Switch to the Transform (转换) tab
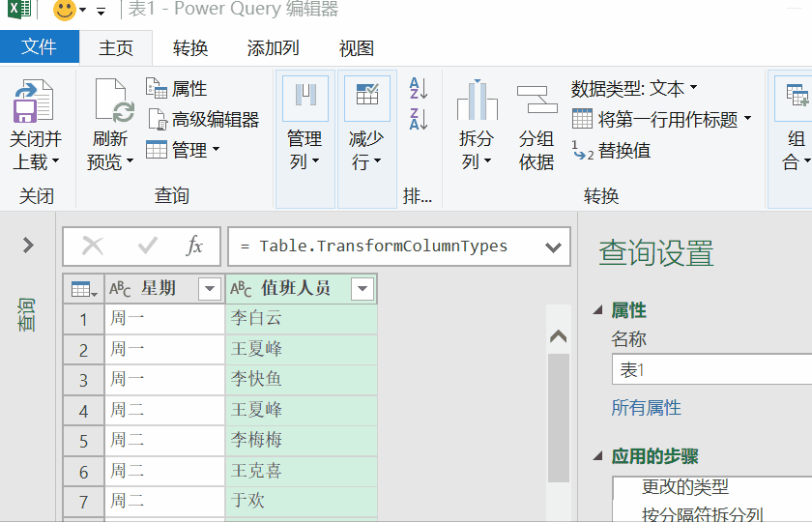This screenshot has height=522, width=812. (190, 48)
